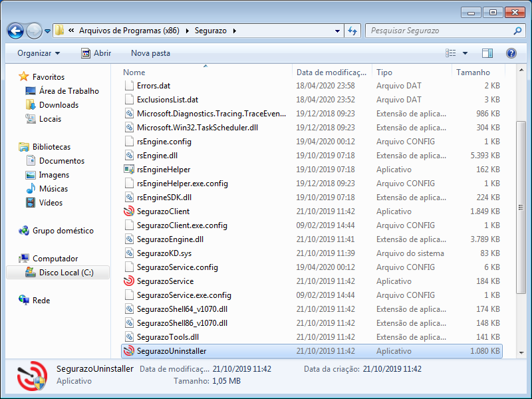Open Músicas library

coord(53,189)
